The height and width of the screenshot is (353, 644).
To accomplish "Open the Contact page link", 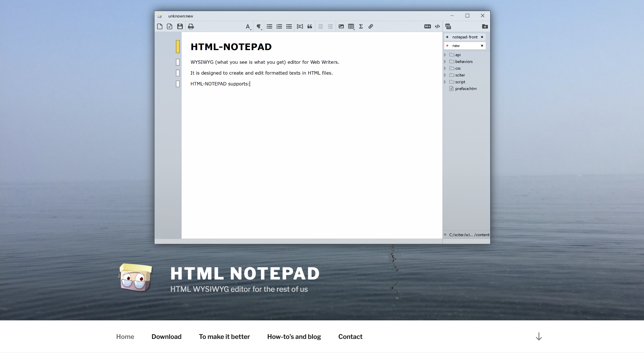I will point(350,336).
